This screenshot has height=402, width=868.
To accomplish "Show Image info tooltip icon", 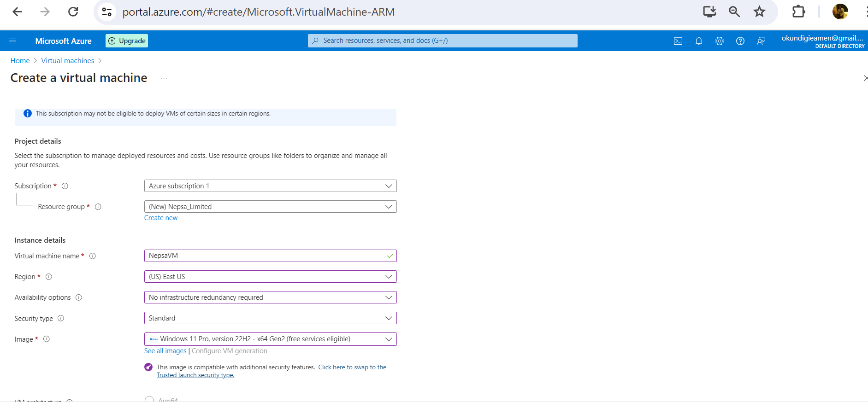I will point(47,339).
